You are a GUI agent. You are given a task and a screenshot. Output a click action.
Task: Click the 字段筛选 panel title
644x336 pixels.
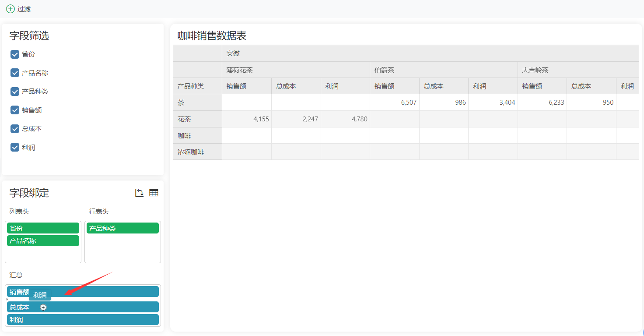29,36
